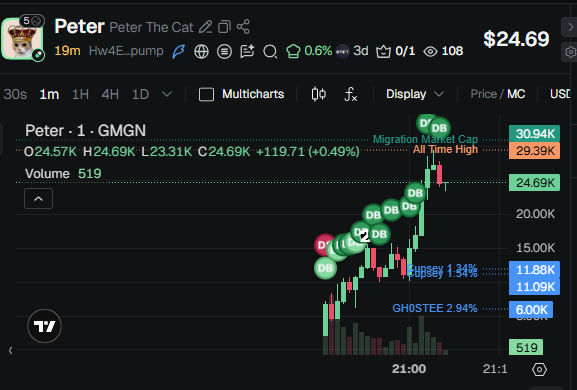Click the USD currency toggle

pos(560,94)
